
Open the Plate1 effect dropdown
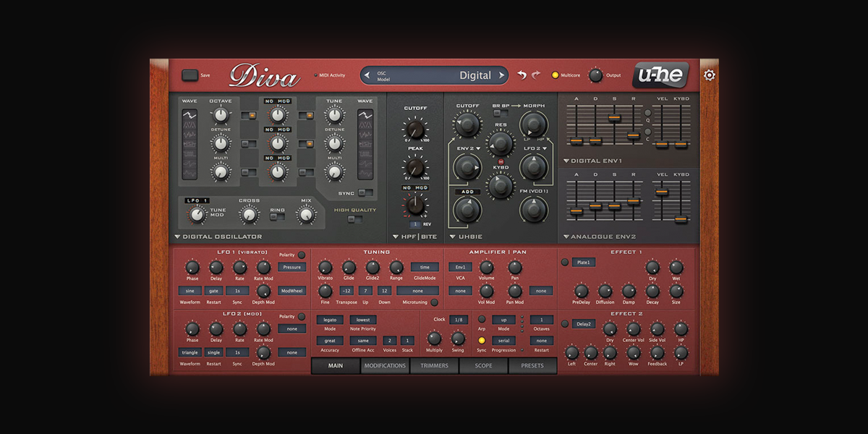pyautogui.click(x=584, y=263)
